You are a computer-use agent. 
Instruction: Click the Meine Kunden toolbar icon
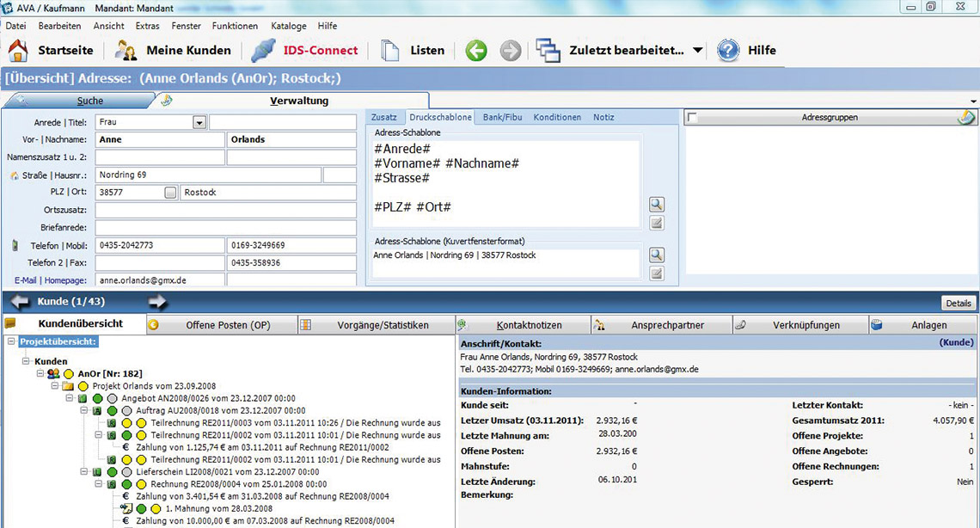click(x=126, y=51)
